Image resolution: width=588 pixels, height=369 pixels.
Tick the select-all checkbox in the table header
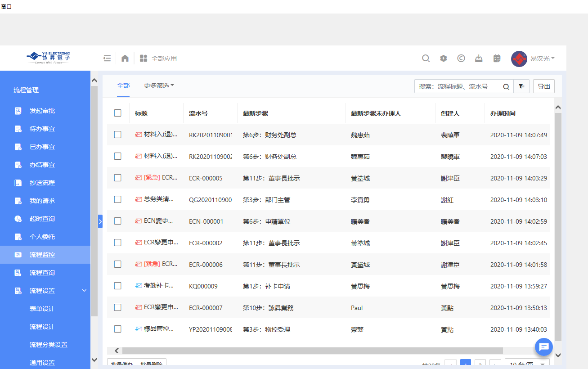click(118, 113)
